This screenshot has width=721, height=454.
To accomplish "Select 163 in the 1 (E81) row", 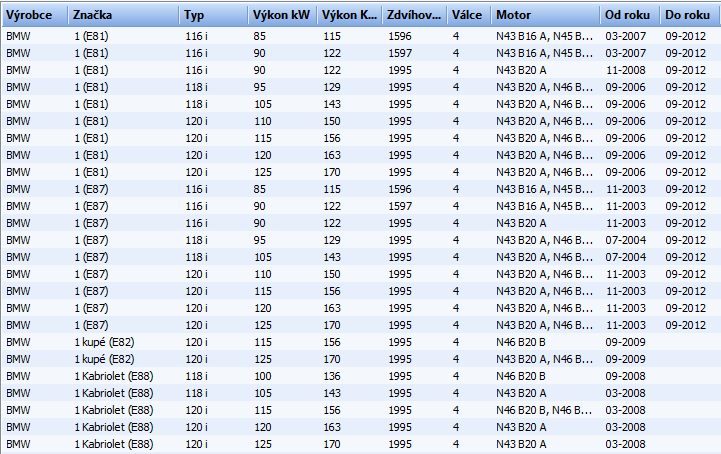I will point(332,155).
